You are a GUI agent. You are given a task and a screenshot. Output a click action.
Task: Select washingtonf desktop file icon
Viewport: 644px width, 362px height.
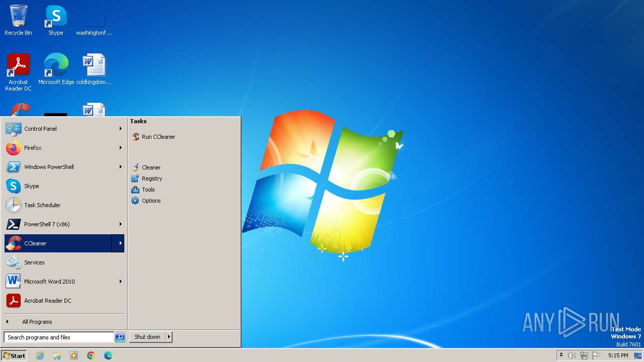94,20
